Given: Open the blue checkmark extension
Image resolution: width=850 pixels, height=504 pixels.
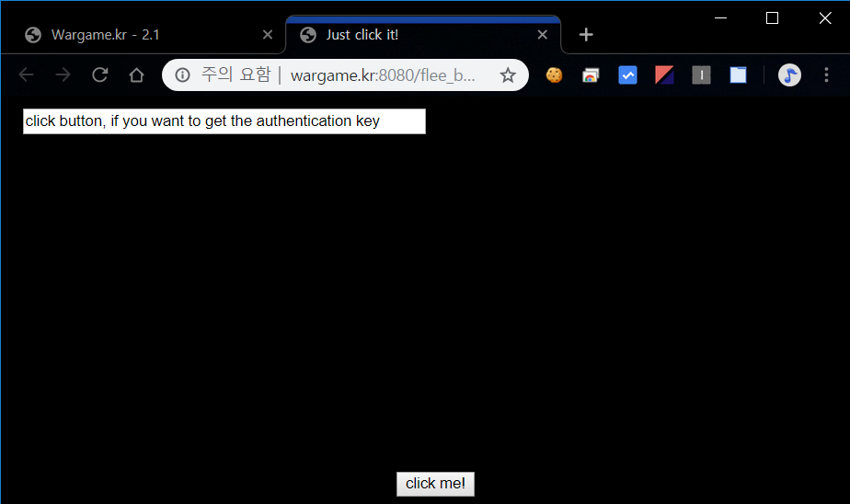Looking at the screenshot, I should pyautogui.click(x=627, y=74).
